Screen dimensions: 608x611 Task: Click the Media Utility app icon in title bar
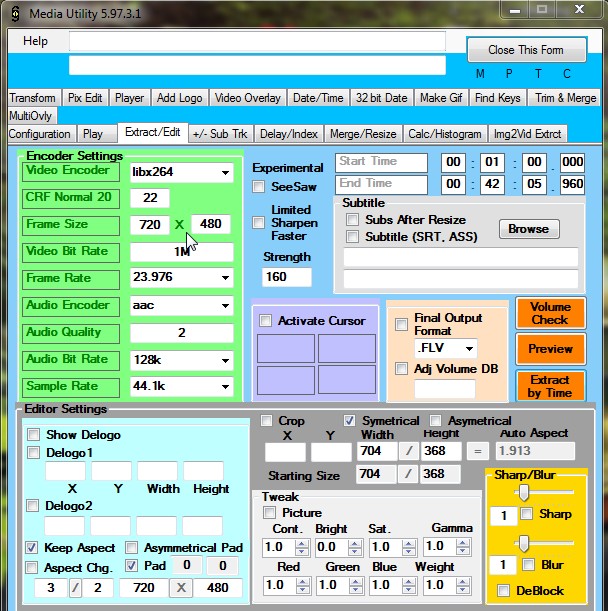tap(15, 14)
